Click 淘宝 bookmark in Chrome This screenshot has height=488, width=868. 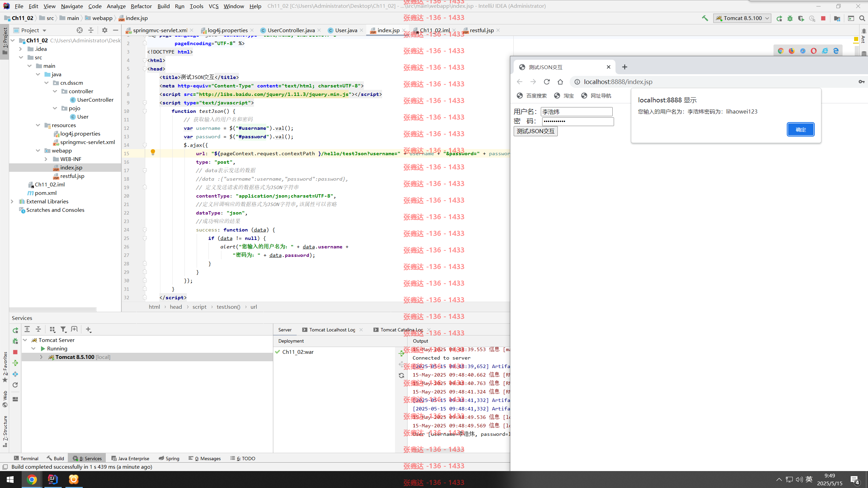point(564,96)
